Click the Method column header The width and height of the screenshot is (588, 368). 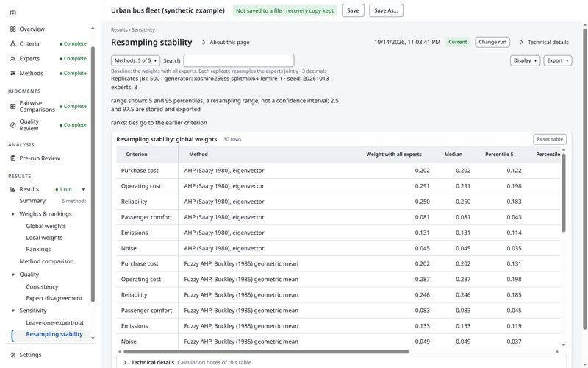(198, 155)
